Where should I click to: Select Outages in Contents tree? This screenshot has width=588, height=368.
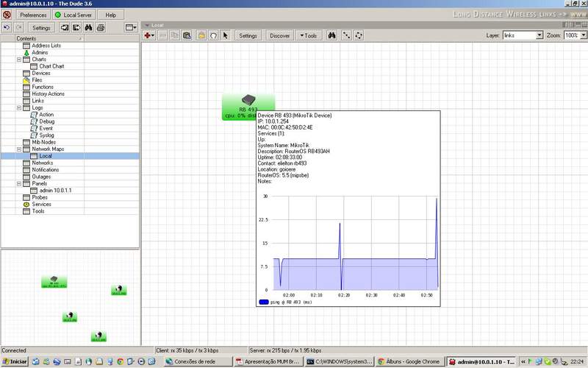tap(41, 177)
